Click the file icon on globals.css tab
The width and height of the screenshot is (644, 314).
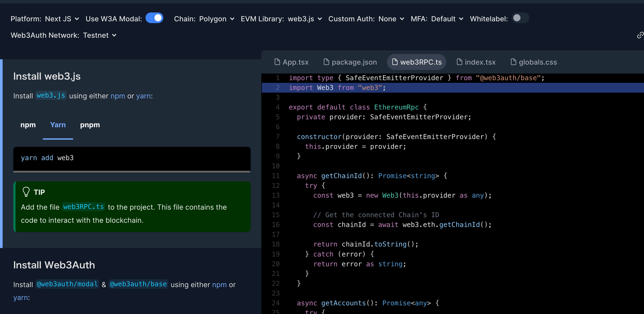514,62
